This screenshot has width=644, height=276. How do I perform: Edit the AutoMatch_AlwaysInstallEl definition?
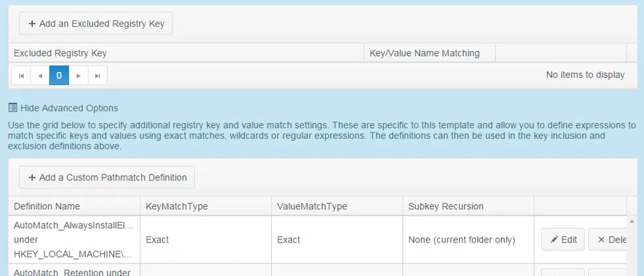563,239
